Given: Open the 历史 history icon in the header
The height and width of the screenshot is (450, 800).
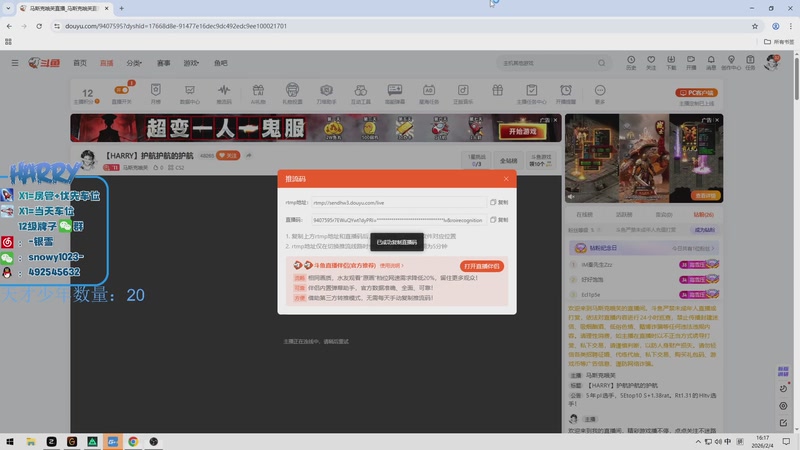Looking at the screenshot, I should [631, 60].
